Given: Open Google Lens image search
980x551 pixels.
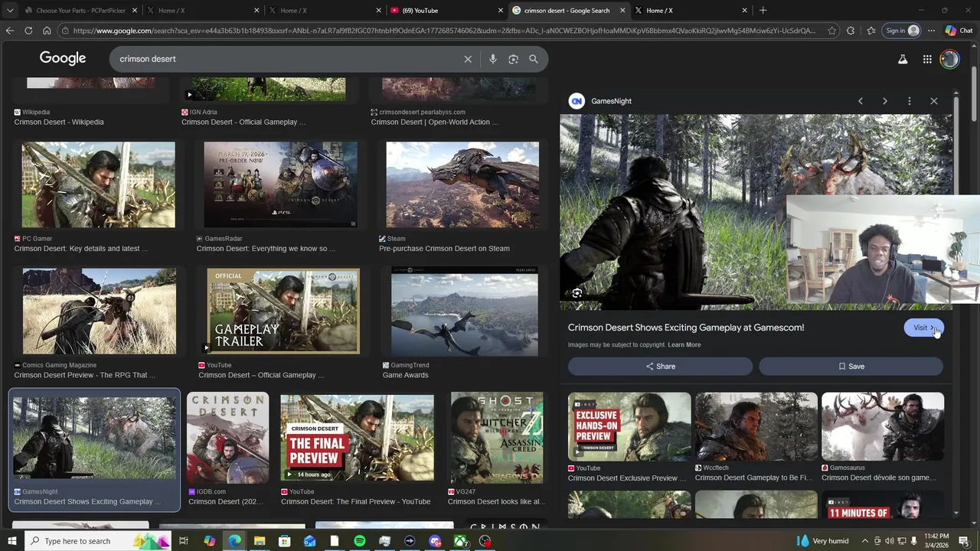Looking at the screenshot, I should pyautogui.click(x=513, y=59).
